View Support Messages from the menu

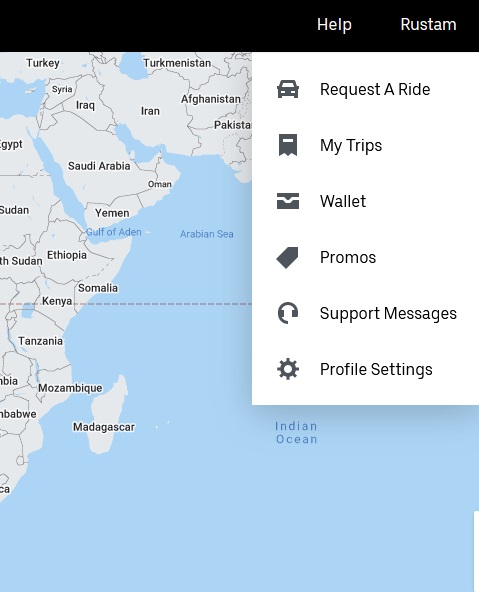388,313
